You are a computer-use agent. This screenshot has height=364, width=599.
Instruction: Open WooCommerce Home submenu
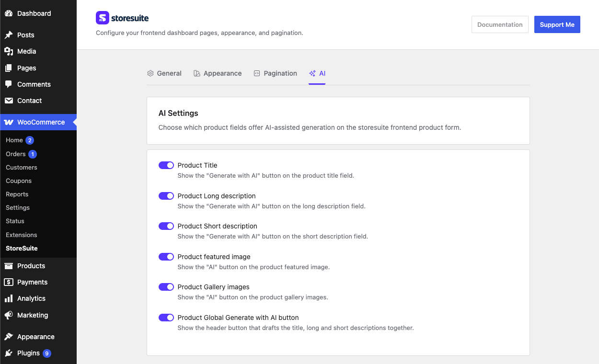14,140
